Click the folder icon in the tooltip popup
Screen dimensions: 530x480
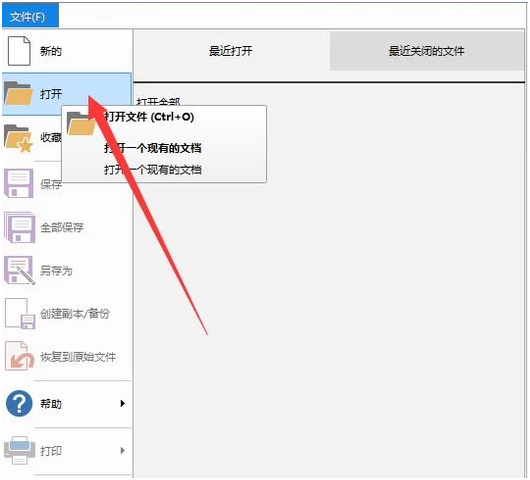80,123
